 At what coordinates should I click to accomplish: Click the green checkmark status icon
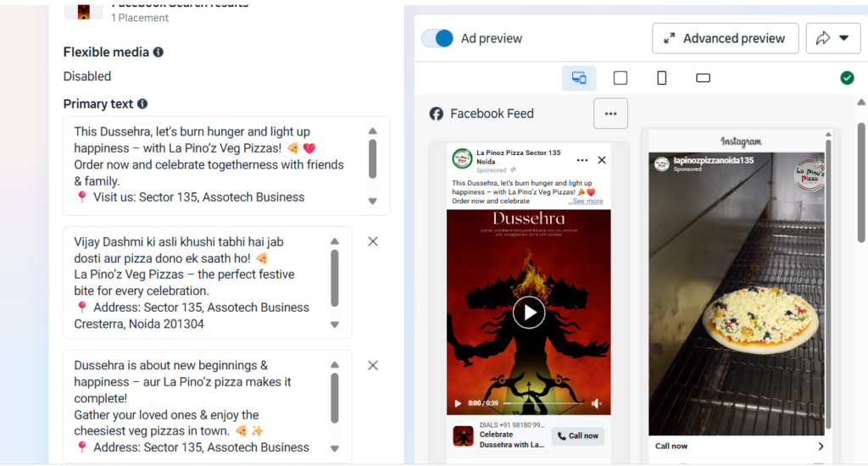[847, 78]
